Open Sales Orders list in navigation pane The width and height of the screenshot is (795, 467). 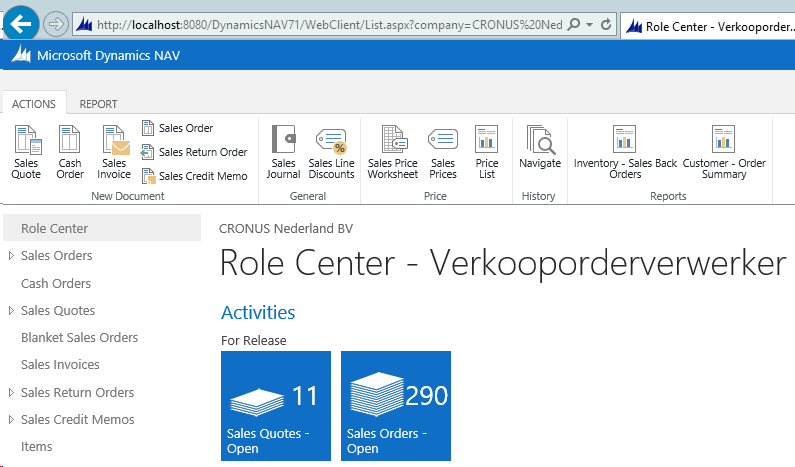coord(57,256)
